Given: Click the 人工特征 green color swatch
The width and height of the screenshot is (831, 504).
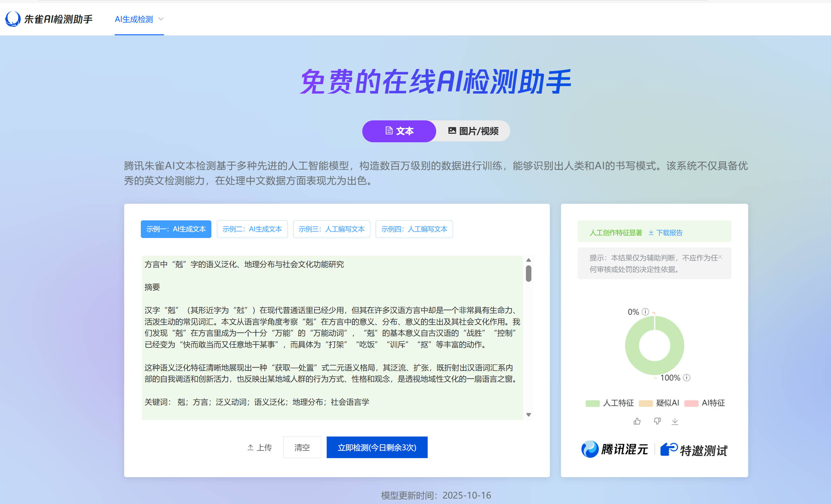Looking at the screenshot, I should click(x=592, y=402).
